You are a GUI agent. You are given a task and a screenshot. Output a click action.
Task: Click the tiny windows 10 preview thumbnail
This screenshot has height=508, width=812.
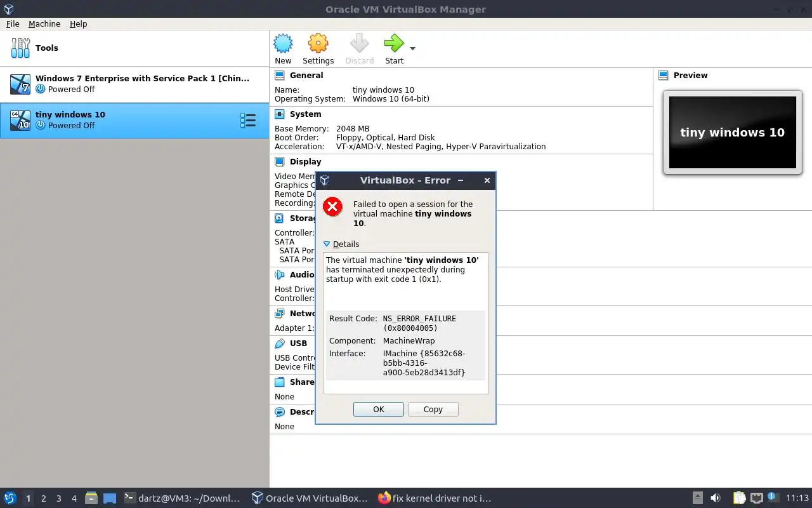pyautogui.click(x=733, y=132)
